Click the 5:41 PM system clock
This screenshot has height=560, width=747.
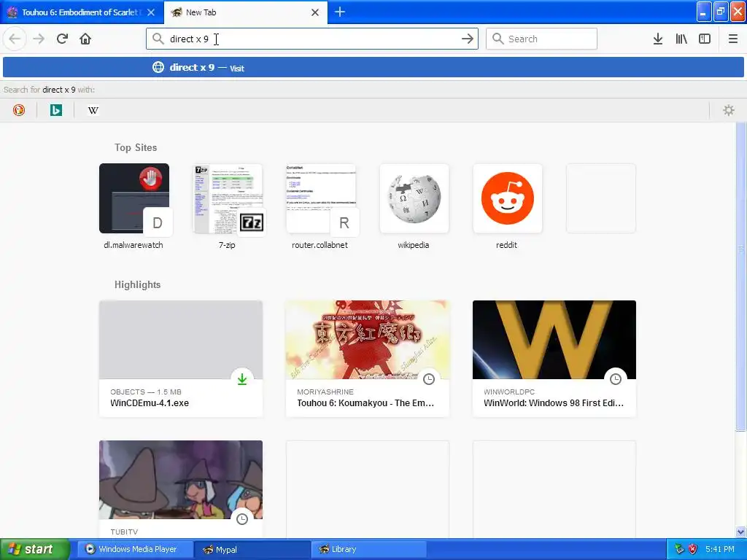pos(720,549)
